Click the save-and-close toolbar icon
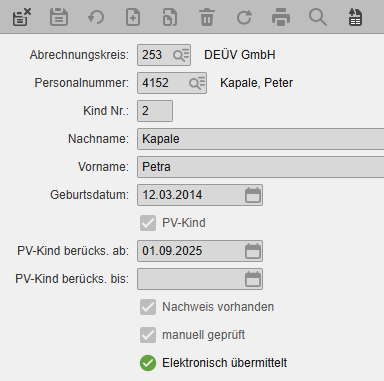Screen dimensions: 384x381 pos(22,17)
